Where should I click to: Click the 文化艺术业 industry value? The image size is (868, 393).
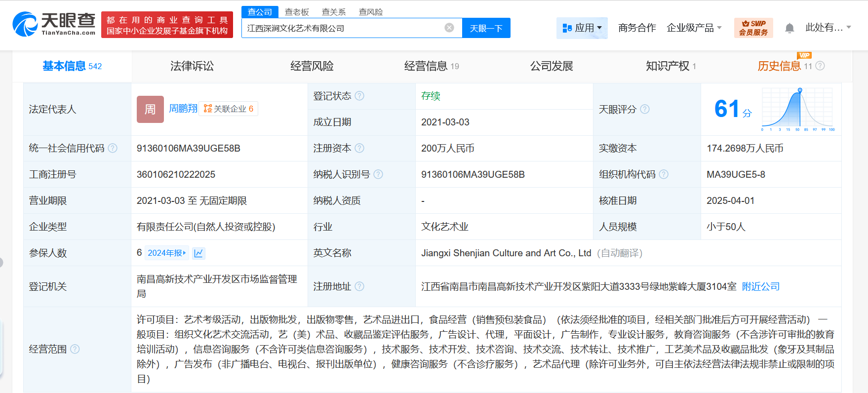(x=445, y=227)
